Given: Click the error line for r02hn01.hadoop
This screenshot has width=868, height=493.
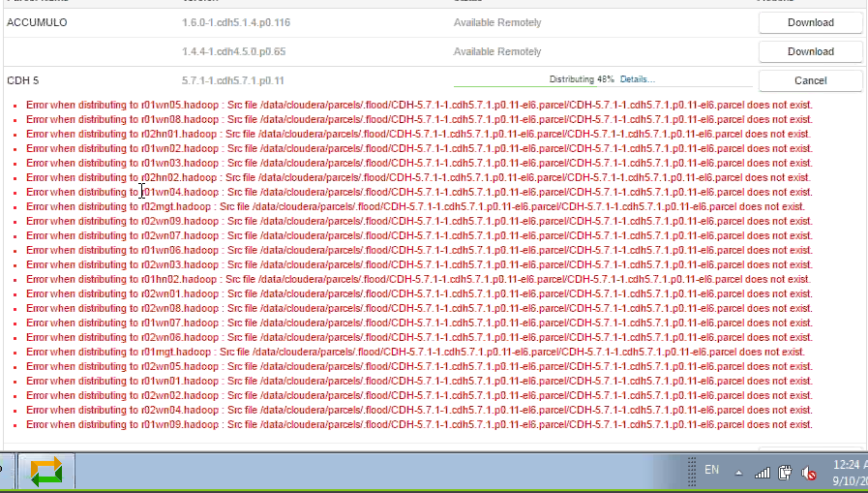Looking at the screenshot, I should 418,134.
